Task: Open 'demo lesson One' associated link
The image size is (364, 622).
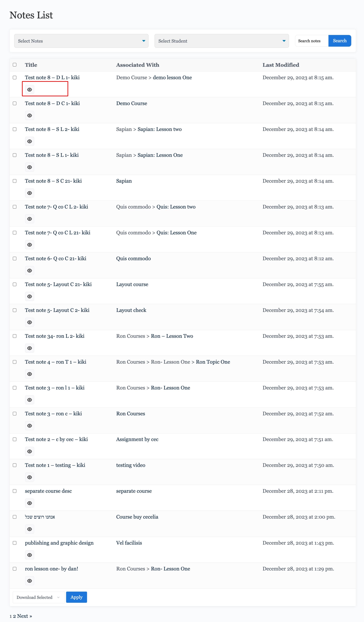Action: pyautogui.click(x=172, y=78)
